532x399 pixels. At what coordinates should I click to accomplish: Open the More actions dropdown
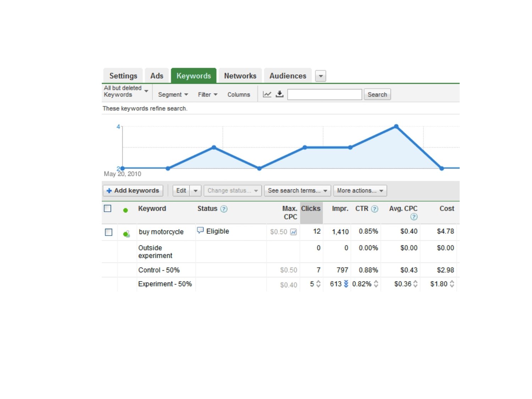tap(360, 191)
